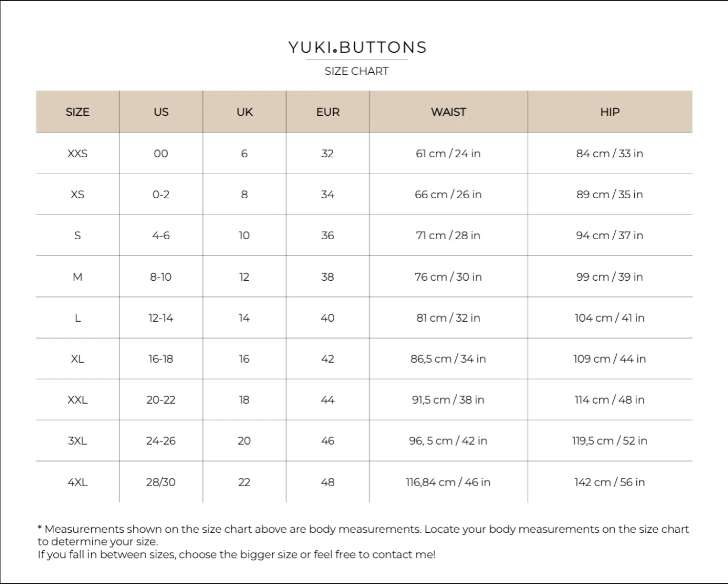The height and width of the screenshot is (584, 728).
Task: Click the 4XL size row label
Action: point(77,482)
